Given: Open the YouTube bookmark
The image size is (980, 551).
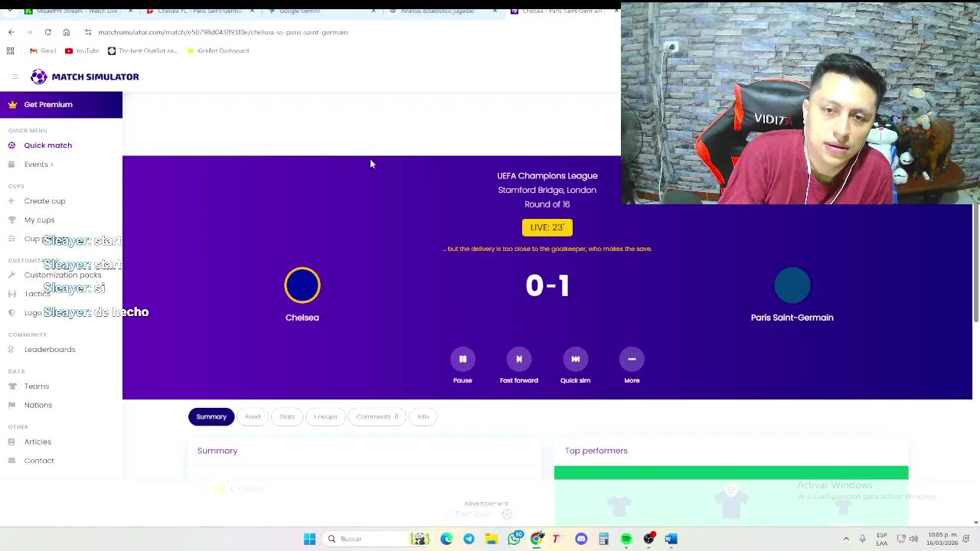Looking at the screenshot, I should pyautogui.click(x=82, y=51).
